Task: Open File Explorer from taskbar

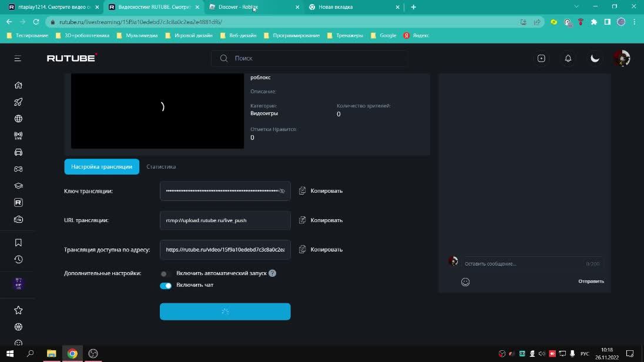Action: pos(51,353)
